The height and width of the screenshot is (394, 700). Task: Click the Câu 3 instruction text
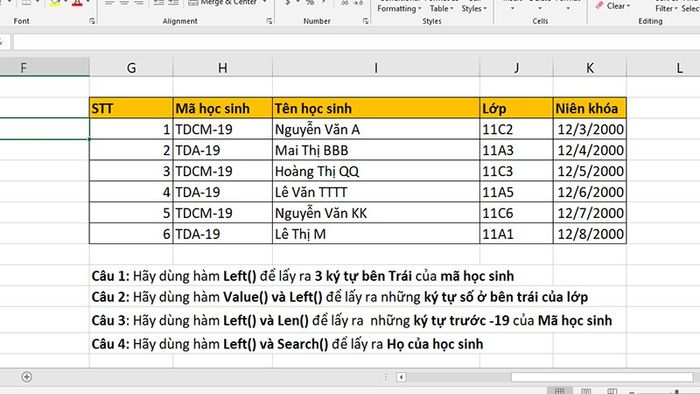pyautogui.click(x=352, y=320)
